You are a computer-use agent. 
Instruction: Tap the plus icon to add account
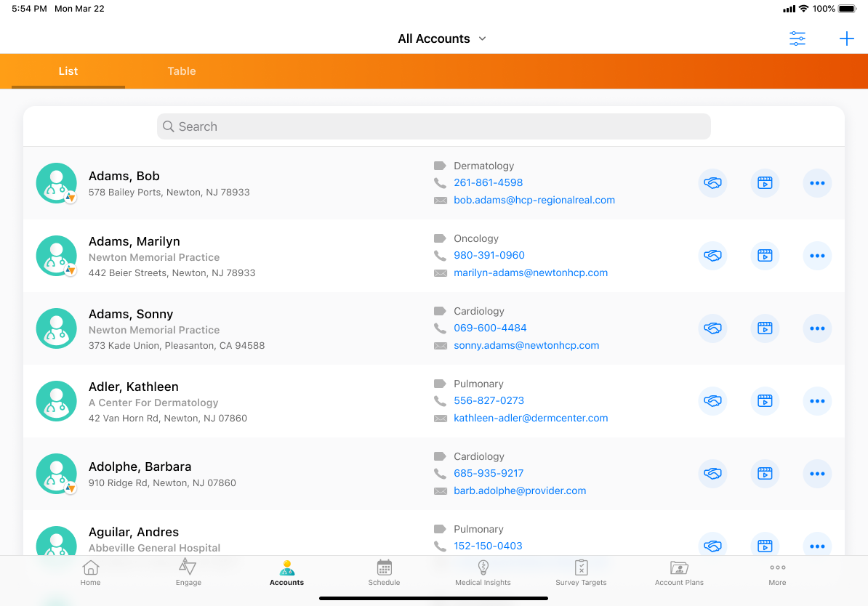(846, 39)
